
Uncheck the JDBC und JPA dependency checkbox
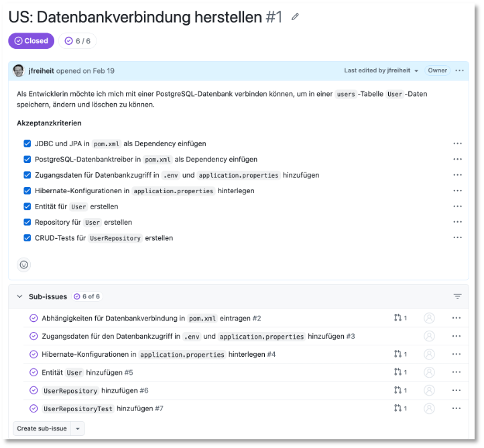click(27, 144)
